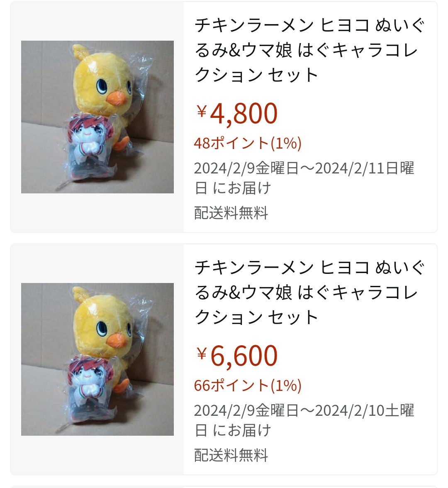Open the second チキンラーメン ヒヨコ listing title
The image size is (448, 488).
[x=309, y=293]
